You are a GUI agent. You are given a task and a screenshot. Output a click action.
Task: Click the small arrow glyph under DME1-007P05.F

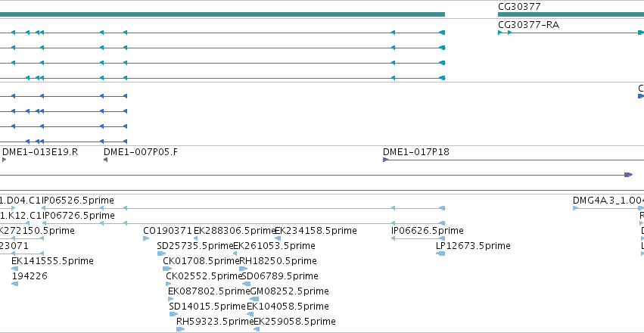105,160
